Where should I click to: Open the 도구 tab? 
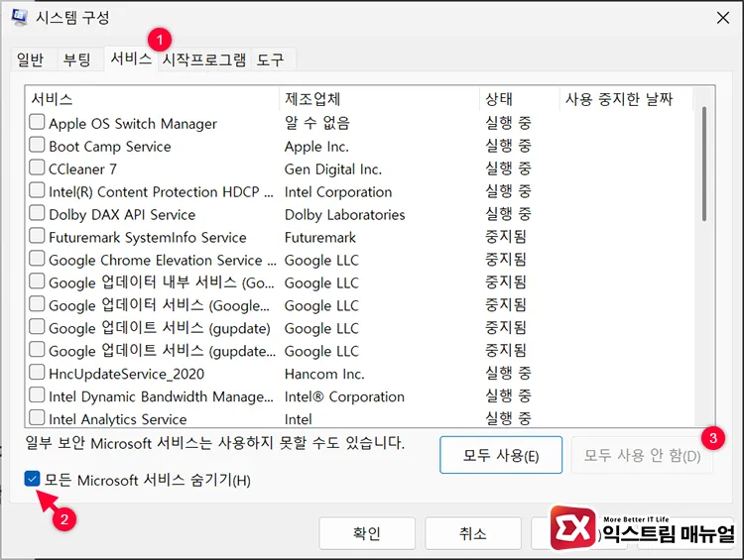click(x=271, y=60)
